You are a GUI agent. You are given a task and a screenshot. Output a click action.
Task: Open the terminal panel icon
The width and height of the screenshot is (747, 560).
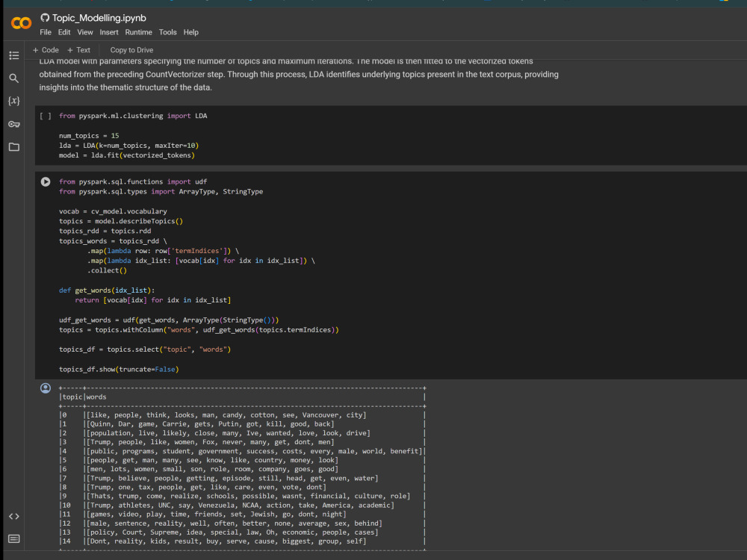tap(13, 538)
